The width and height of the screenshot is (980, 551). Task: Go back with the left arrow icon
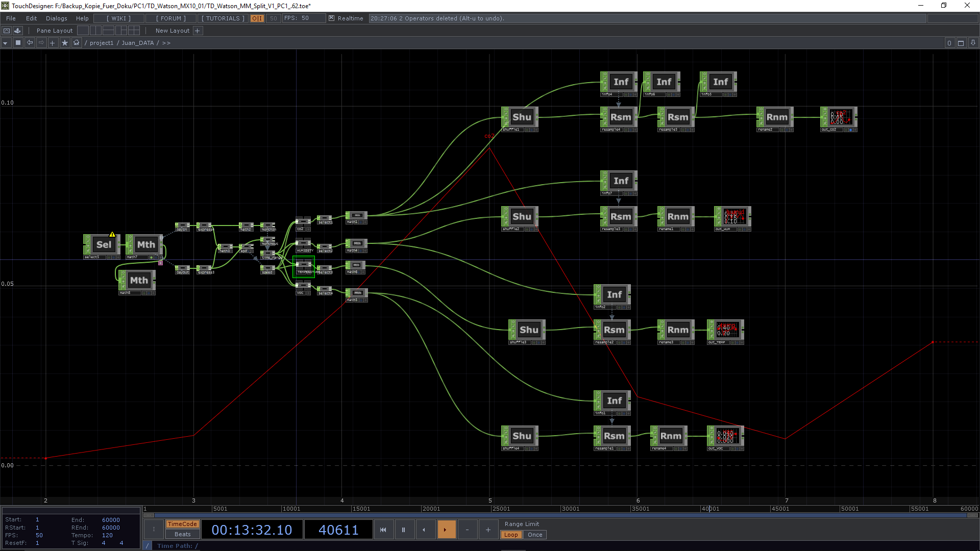[x=30, y=43]
